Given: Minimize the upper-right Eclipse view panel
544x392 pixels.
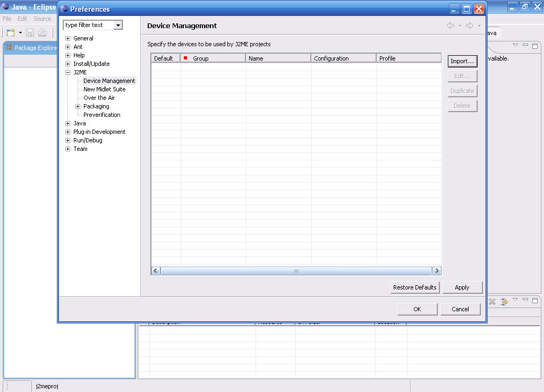Looking at the screenshot, I should (x=525, y=45).
